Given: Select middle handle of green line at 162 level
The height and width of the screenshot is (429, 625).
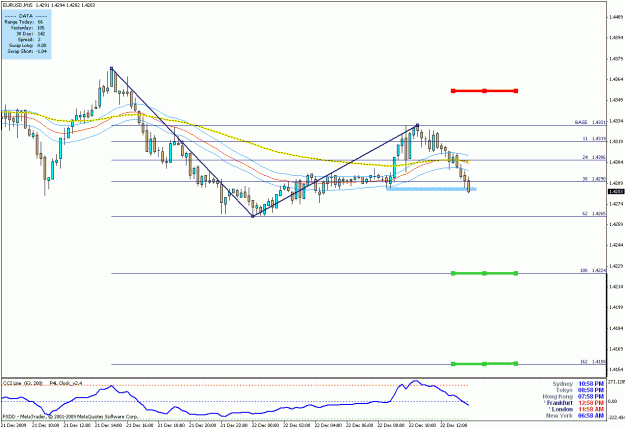Looking at the screenshot, I should click(x=484, y=364).
